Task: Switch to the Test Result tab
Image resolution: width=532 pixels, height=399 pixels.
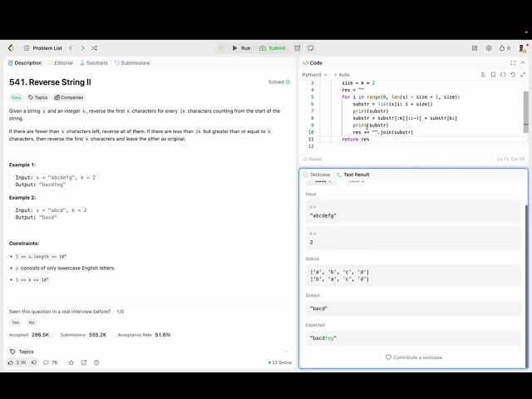Action: click(352, 175)
